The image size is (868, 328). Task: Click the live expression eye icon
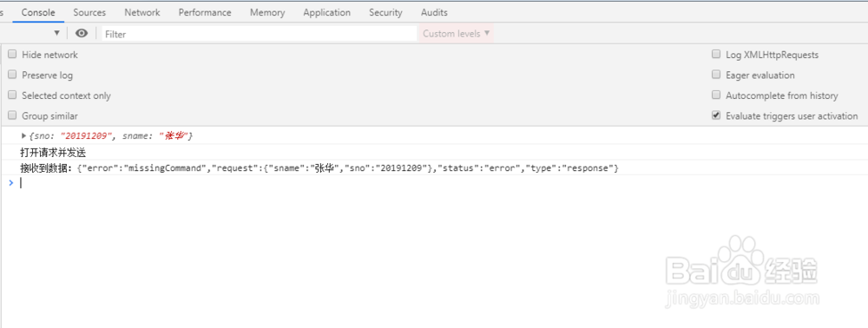tap(82, 33)
